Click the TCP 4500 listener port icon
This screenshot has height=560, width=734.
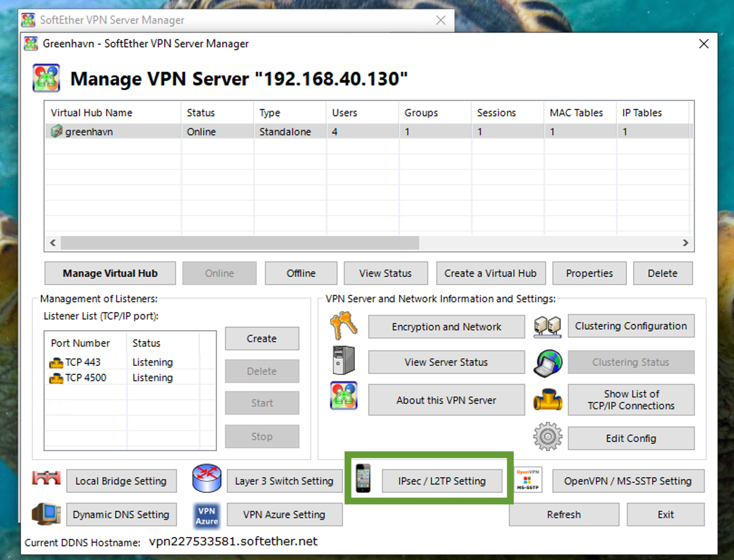[x=56, y=378]
